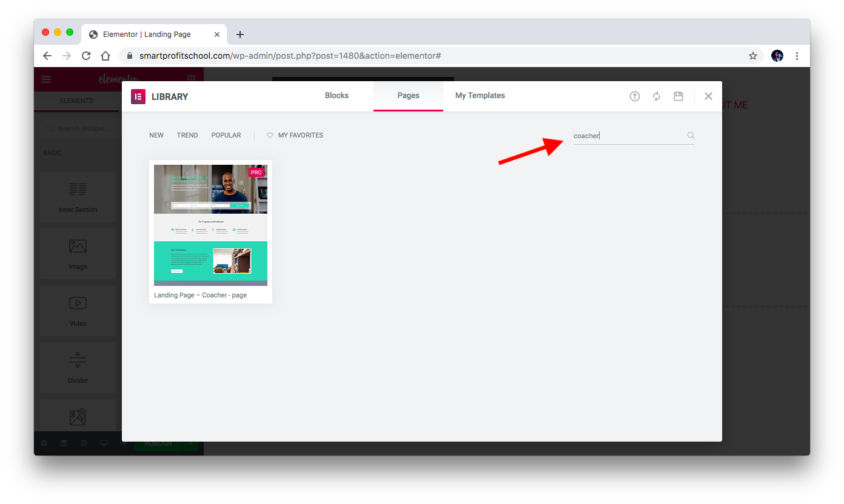Sort templates by Trend

coord(187,135)
